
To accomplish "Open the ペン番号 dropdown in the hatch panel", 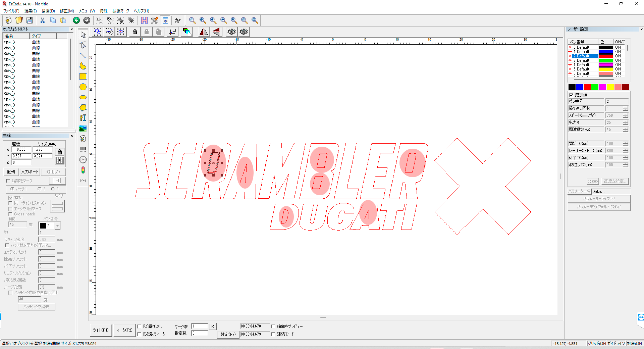I will 57,226.
